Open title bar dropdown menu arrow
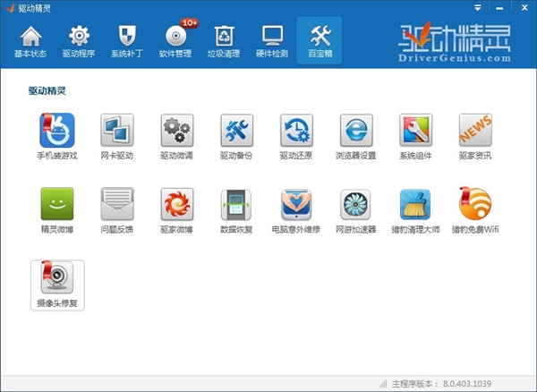 (478, 8)
